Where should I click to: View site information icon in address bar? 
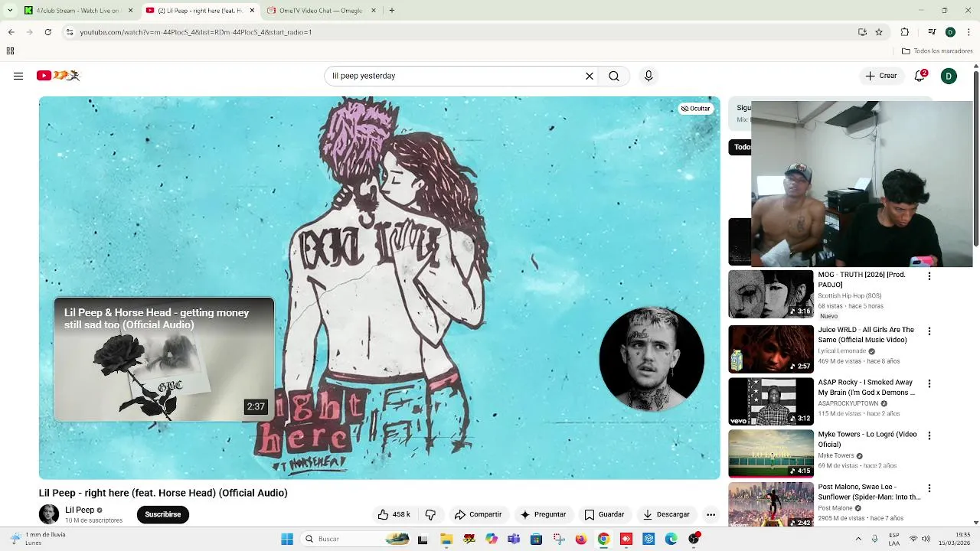pyautogui.click(x=69, y=32)
